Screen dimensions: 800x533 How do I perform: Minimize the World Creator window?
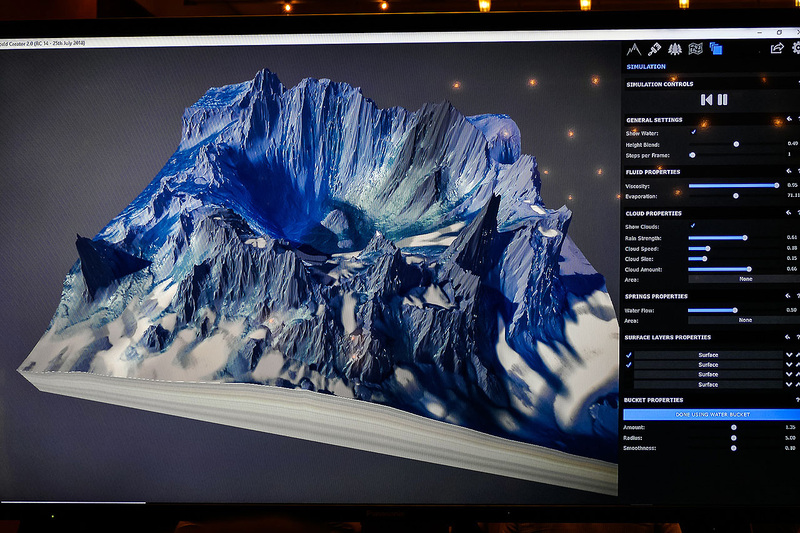point(760,33)
